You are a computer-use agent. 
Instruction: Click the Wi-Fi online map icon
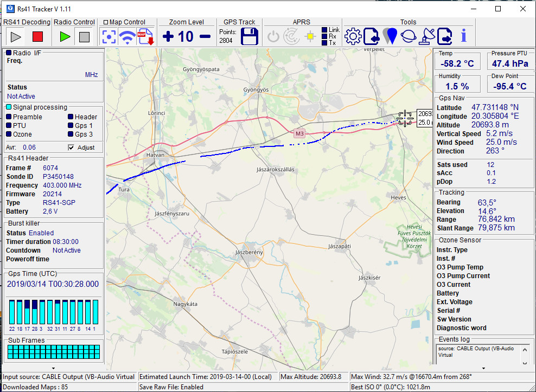click(127, 37)
